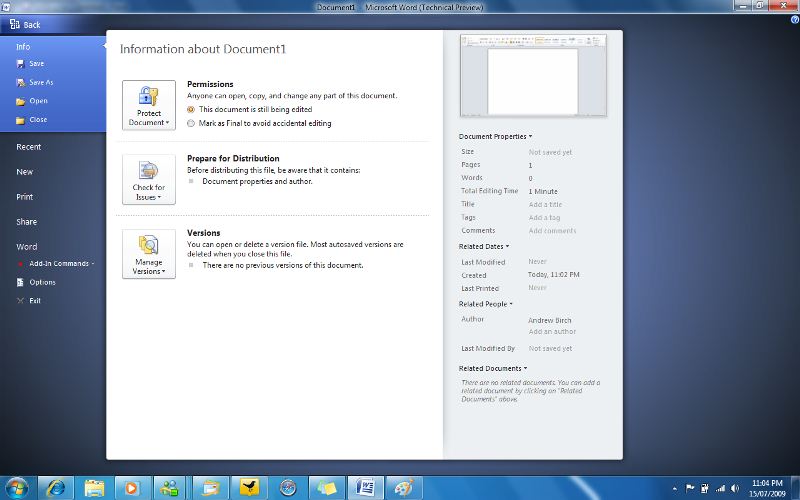Click 'Add an author' field
The image size is (800, 500).
coord(553,332)
